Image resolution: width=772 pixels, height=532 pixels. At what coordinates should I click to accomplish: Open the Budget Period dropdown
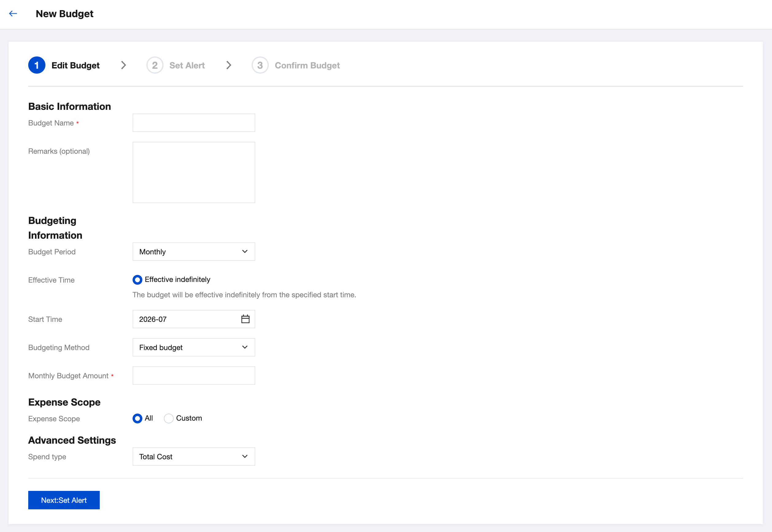click(194, 252)
